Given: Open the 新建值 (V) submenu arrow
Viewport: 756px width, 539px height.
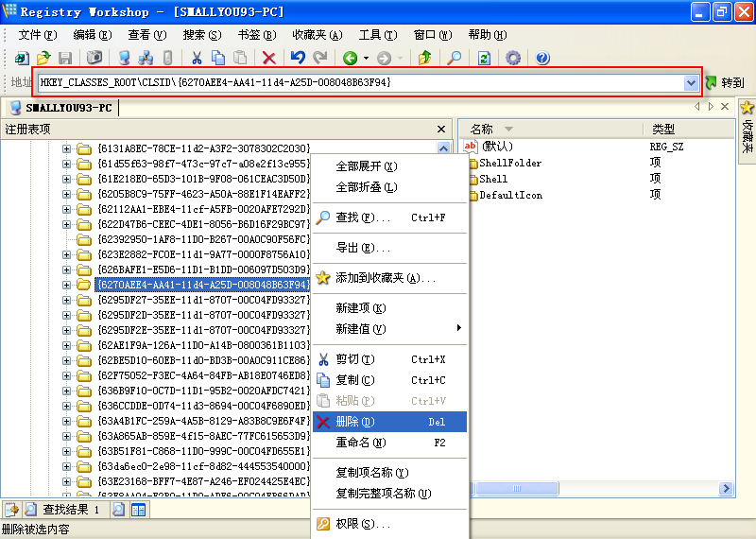Looking at the screenshot, I should point(459,328).
